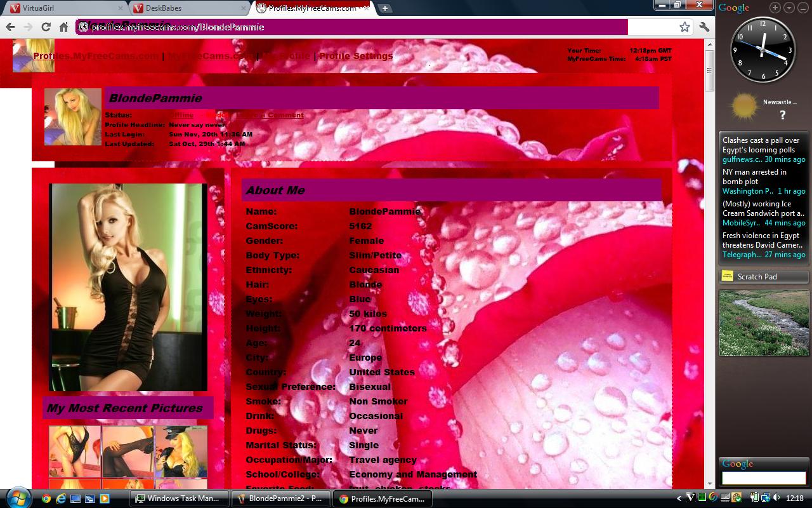Click the scrollbar up arrow
The width and height of the screenshot is (812, 508).
[710, 43]
